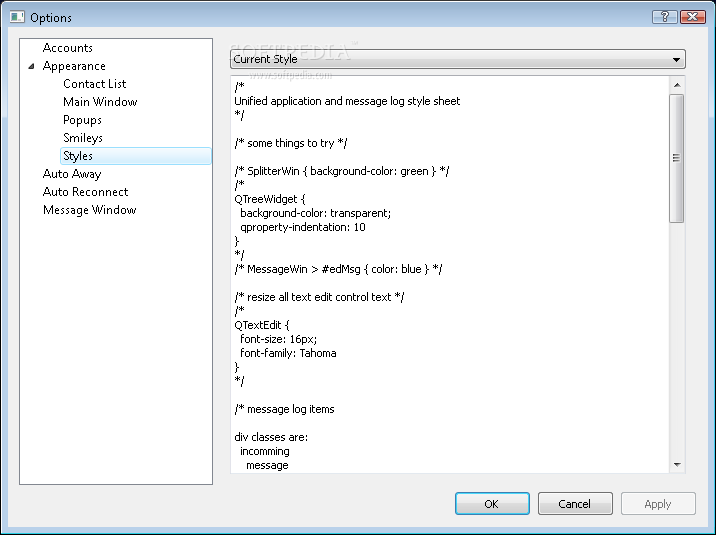Collapse the Appearance tree node
Screen dimensions: 716x535
[x=32, y=66]
